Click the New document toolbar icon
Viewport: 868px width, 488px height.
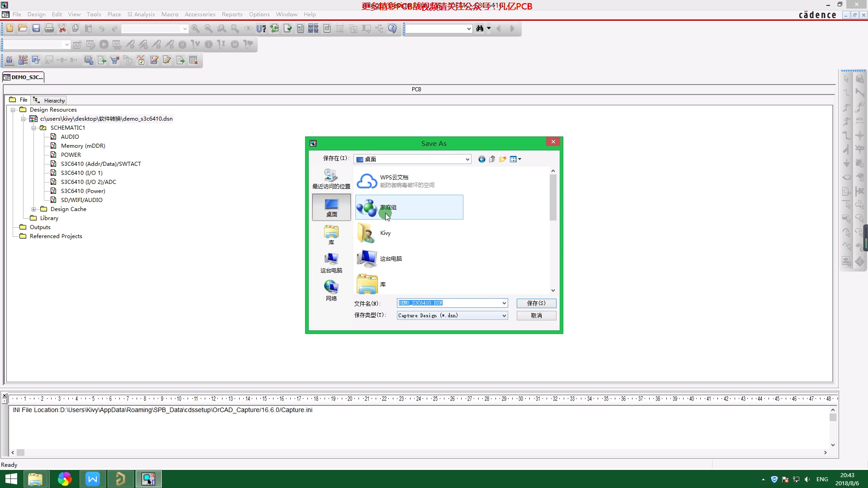tap(9, 28)
